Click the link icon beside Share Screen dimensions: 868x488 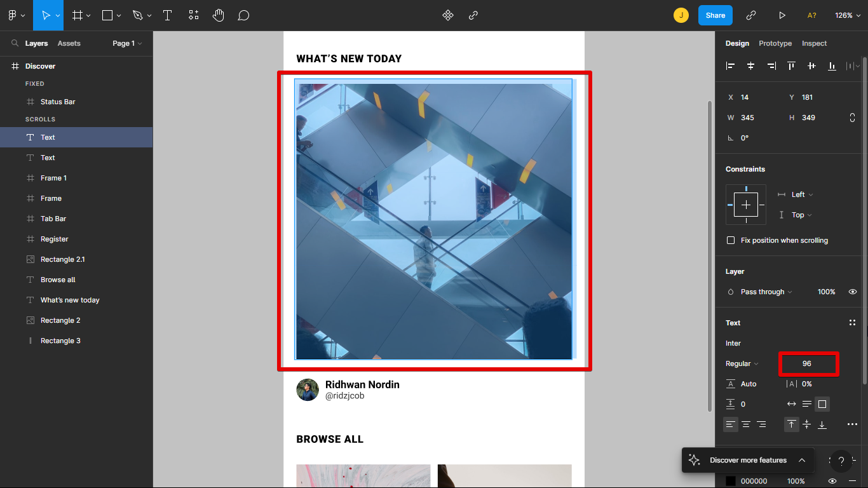[x=751, y=15]
